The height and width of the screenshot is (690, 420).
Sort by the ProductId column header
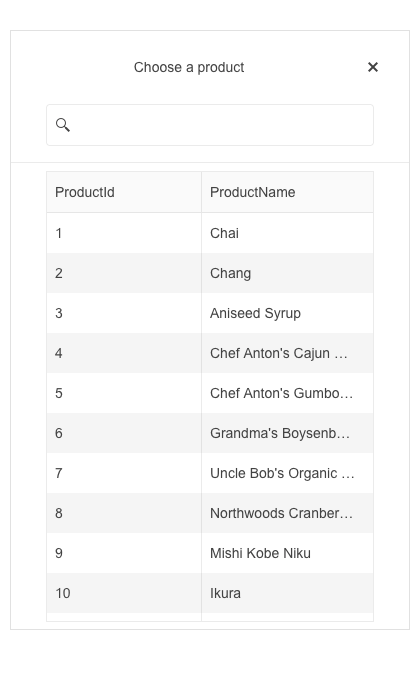point(124,192)
